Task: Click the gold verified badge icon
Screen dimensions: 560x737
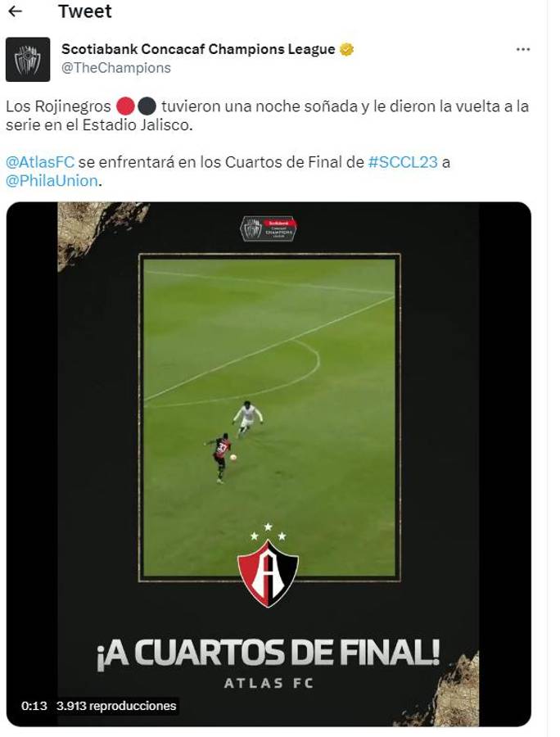Action: pyautogui.click(x=346, y=49)
